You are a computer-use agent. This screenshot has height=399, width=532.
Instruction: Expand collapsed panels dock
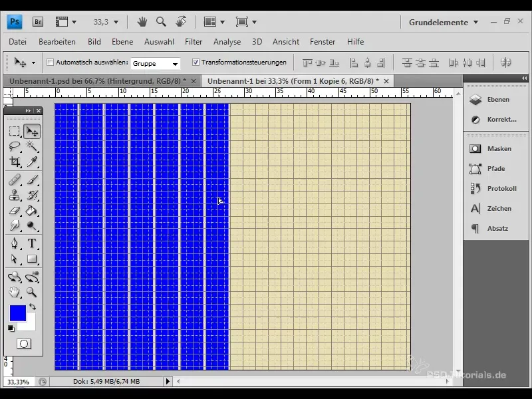[524, 78]
